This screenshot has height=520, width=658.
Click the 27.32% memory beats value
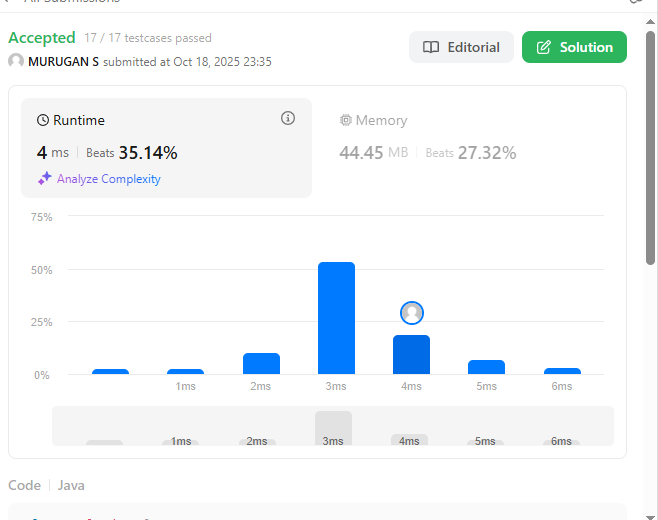click(x=487, y=153)
